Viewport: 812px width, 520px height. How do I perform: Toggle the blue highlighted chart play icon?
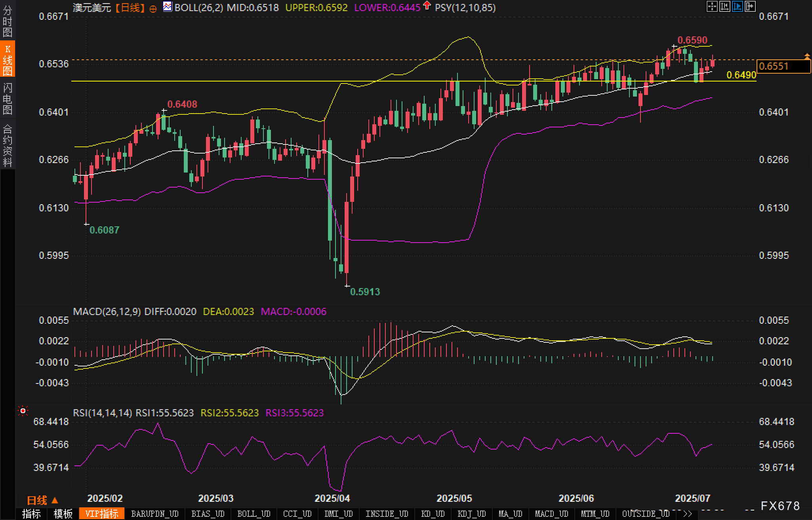(737, 6)
